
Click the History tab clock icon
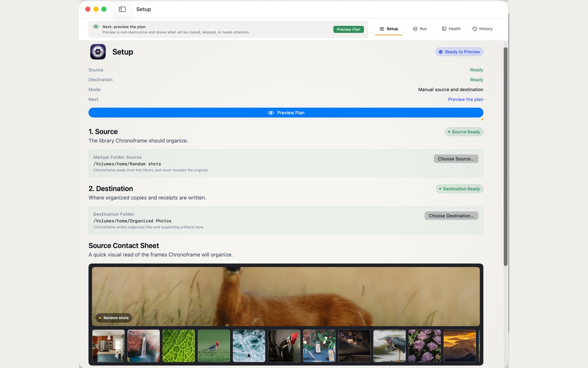(x=474, y=29)
